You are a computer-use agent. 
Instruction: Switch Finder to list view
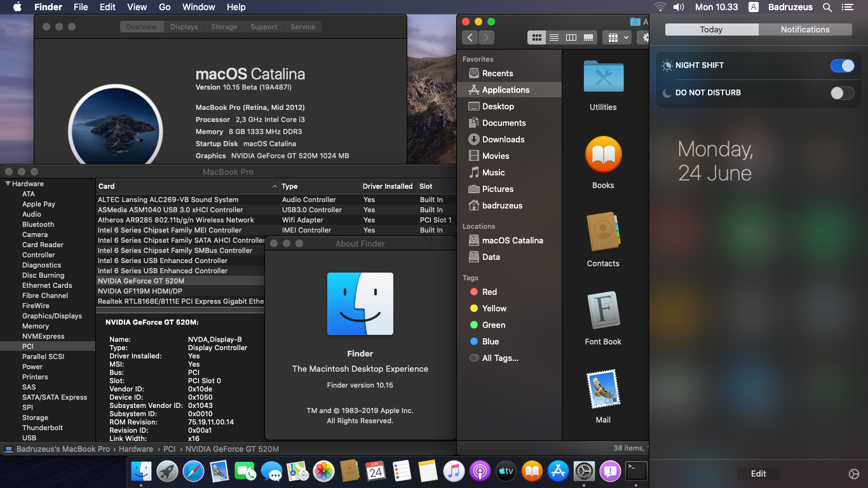pos(554,37)
